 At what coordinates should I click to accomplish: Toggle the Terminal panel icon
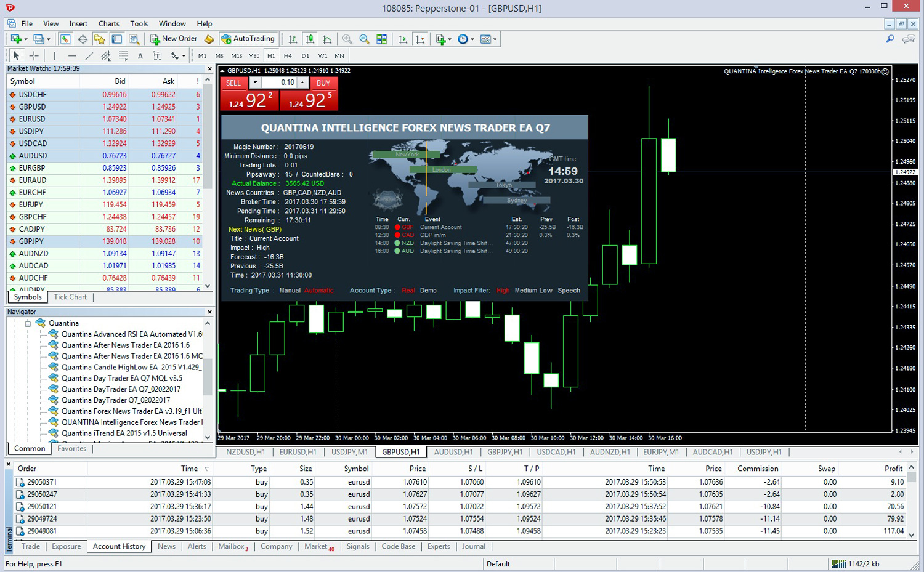(116, 39)
